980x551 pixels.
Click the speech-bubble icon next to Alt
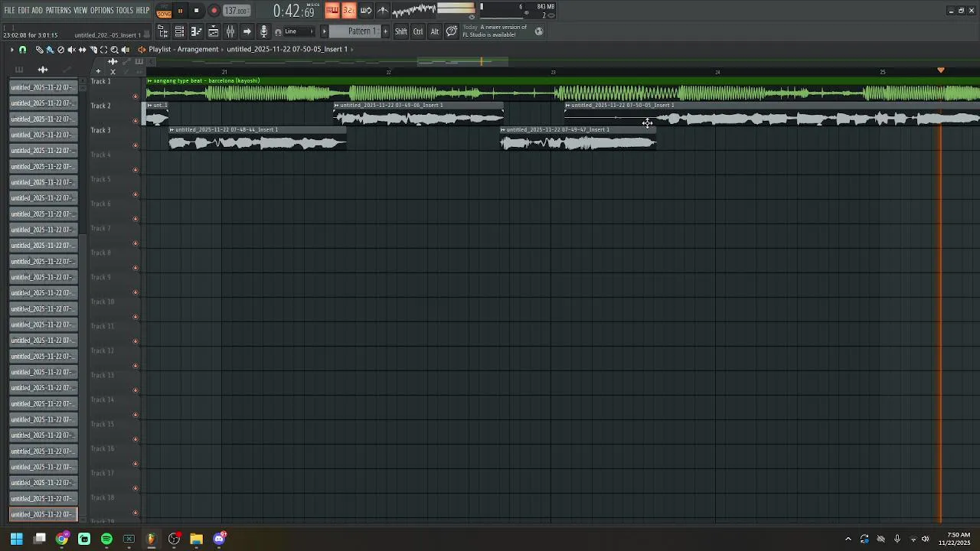click(452, 31)
